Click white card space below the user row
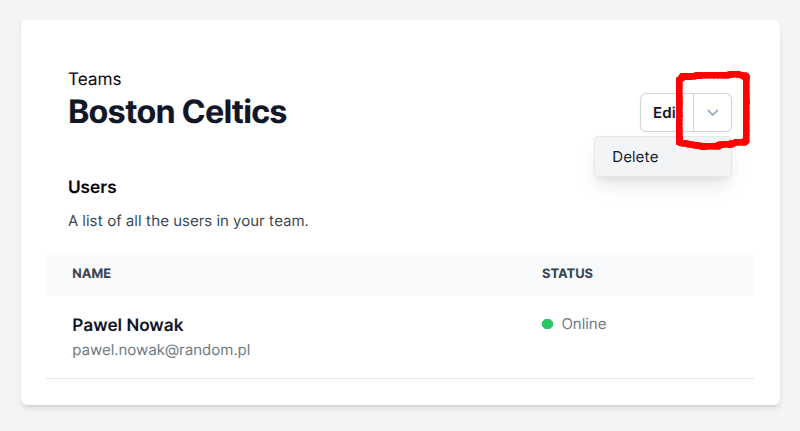The height and width of the screenshot is (431, 800). (400, 392)
